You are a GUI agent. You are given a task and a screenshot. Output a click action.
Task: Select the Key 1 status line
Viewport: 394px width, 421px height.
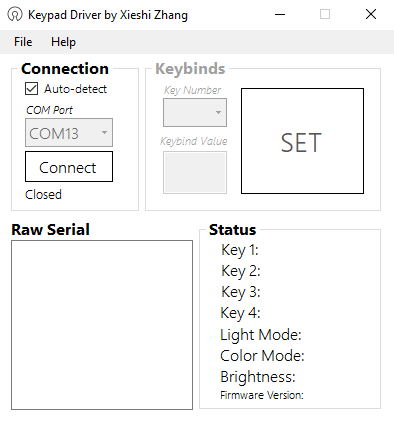click(240, 250)
